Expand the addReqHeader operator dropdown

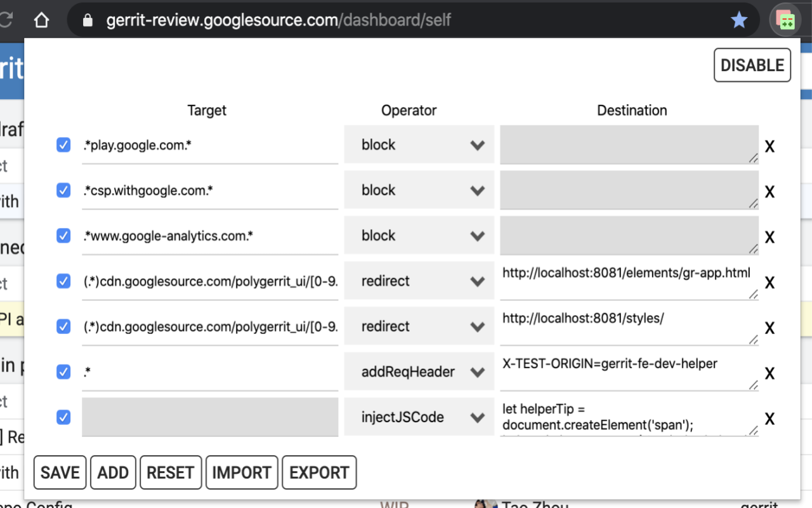[419, 372]
